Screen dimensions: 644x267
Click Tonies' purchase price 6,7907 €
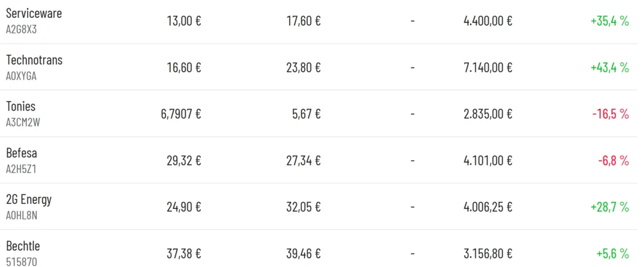coord(181,114)
